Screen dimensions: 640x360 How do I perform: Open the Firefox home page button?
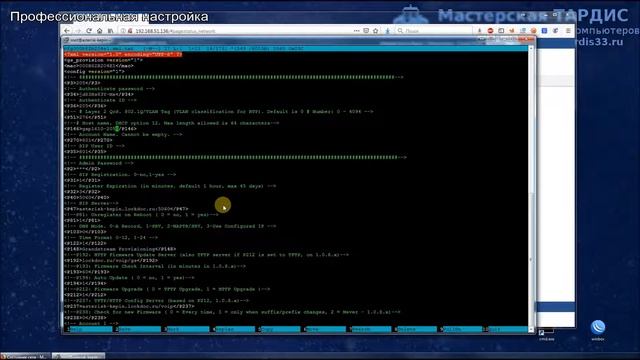click(x=100, y=31)
